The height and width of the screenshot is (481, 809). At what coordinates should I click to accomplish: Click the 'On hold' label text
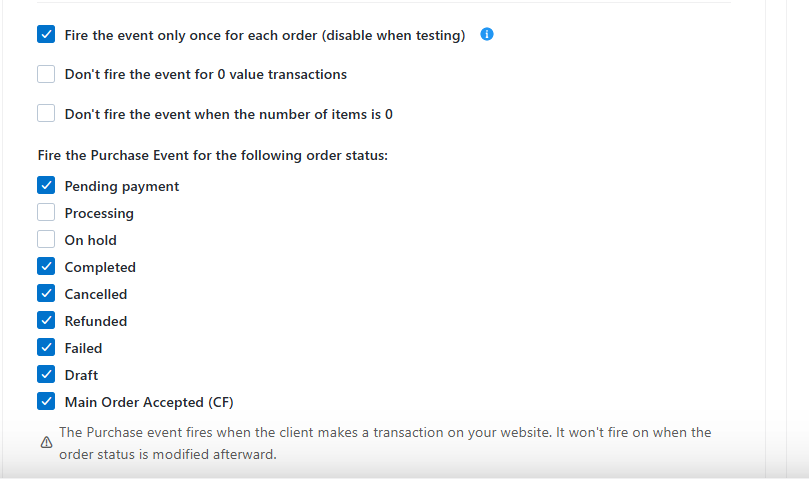click(x=90, y=240)
